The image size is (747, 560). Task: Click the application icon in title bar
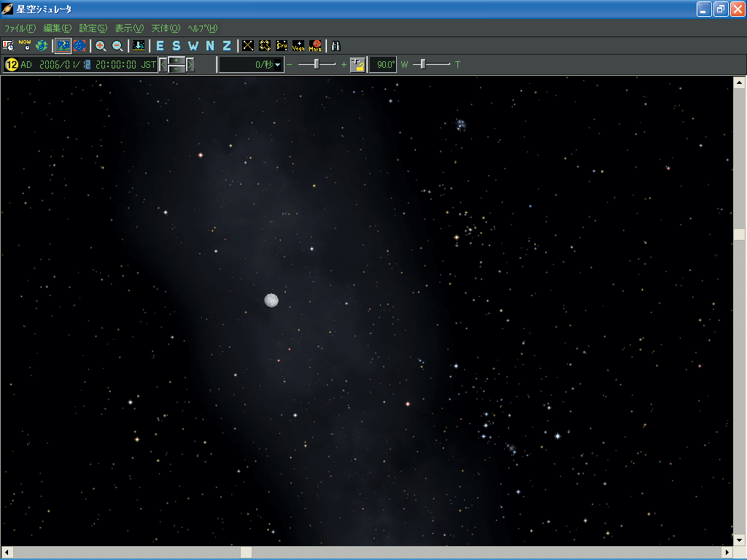7,9
